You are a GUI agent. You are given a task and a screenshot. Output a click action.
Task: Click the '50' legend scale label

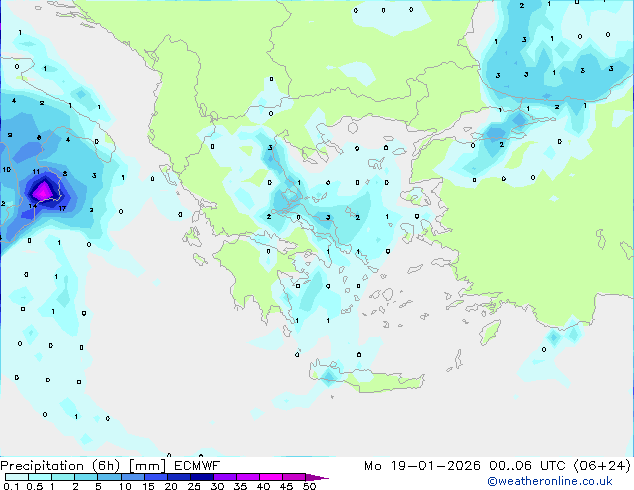310,486
